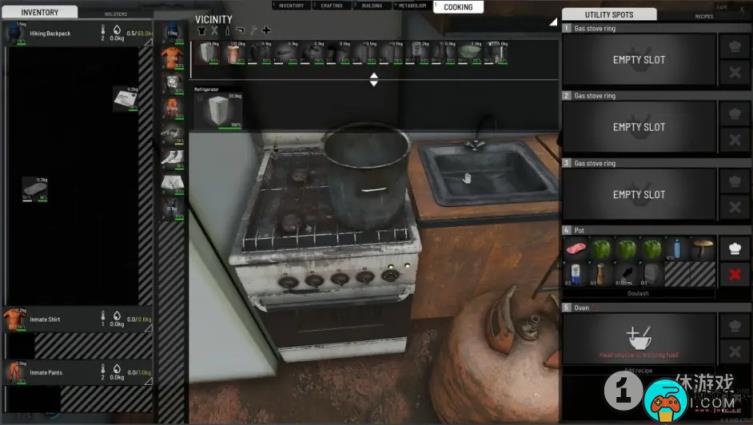
Task: Select white paper item in backpack grid
Action: click(125, 99)
